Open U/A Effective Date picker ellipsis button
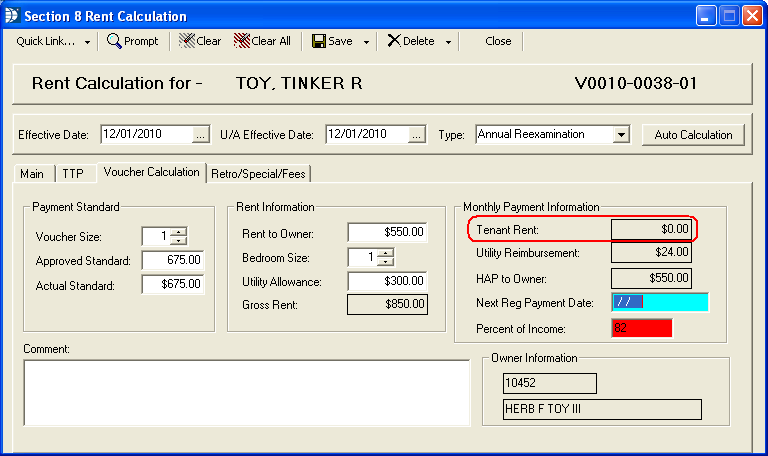The width and height of the screenshot is (768, 456). point(416,135)
